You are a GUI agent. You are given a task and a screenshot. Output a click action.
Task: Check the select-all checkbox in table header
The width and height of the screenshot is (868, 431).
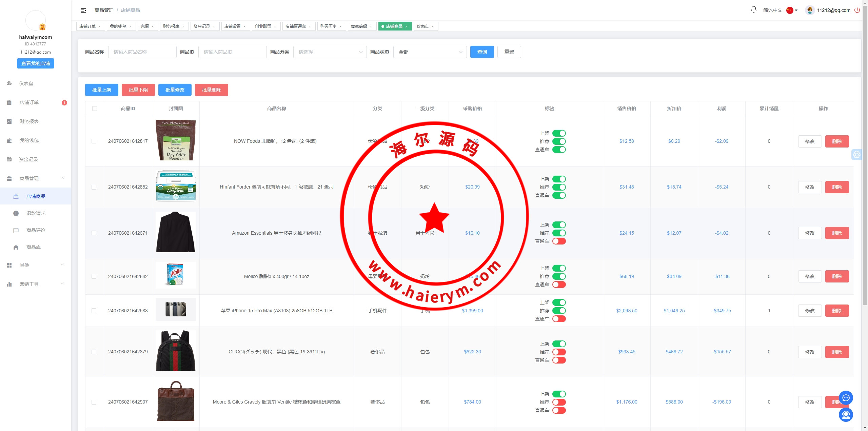click(x=95, y=109)
